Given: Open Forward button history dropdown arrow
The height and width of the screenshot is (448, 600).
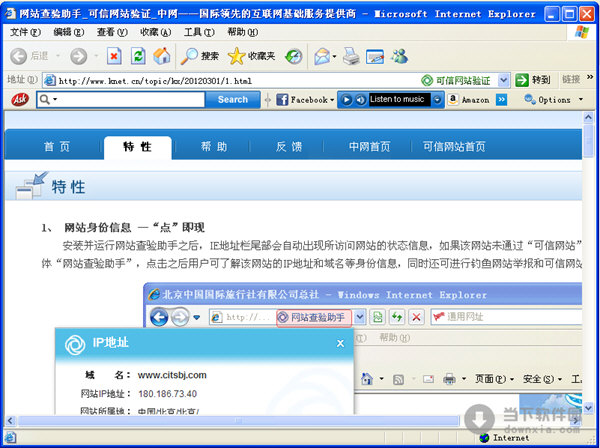Looking at the screenshot, I should click(x=96, y=56).
